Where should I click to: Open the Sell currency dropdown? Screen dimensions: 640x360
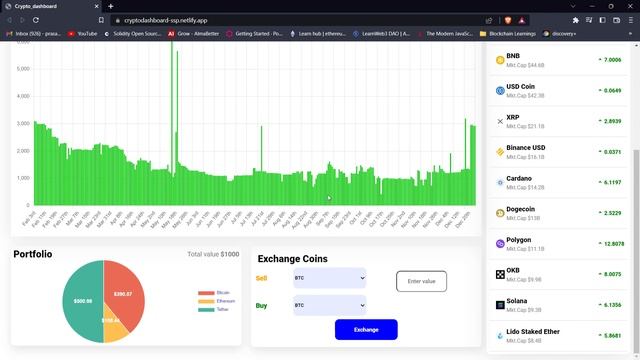coord(329,278)
